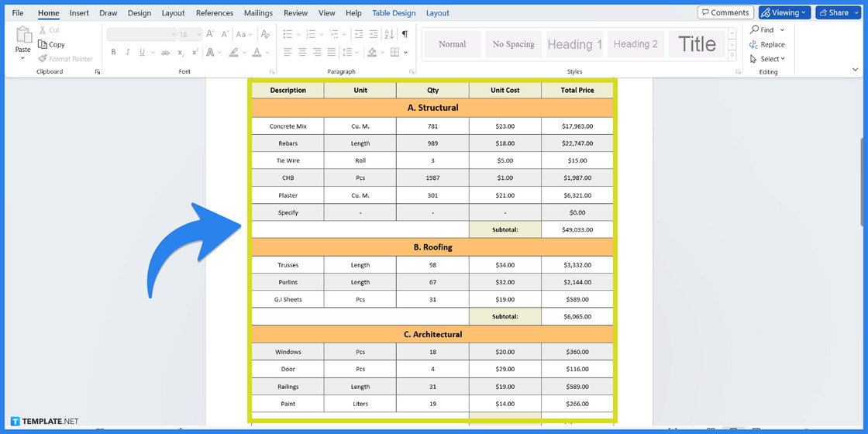
Task: Open the Clipboard pane launcher
Action: [98, 72]
